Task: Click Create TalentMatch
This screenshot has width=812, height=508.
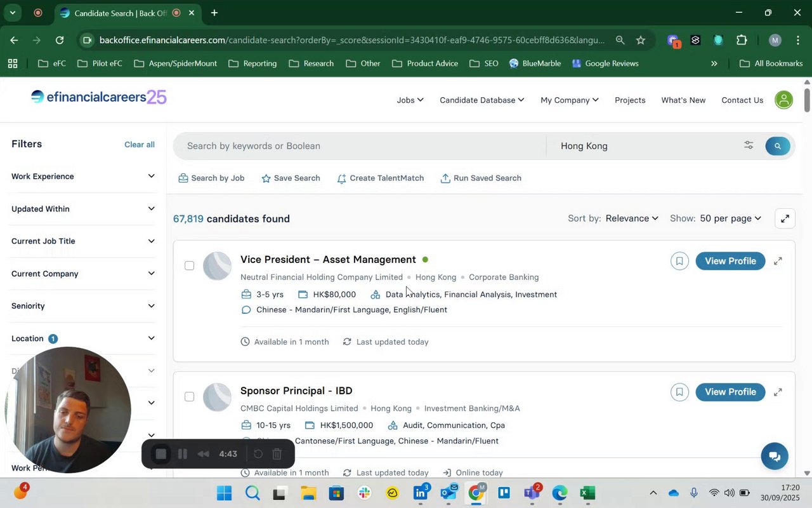Action: tap(380, 178)
